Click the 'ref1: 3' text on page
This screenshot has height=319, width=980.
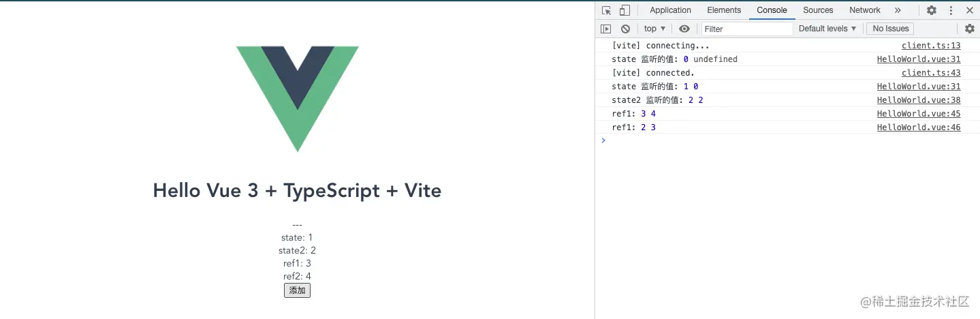tap(297, 264)
